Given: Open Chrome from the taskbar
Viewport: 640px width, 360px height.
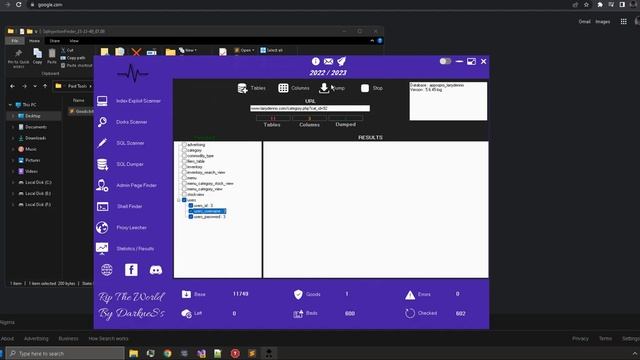Looking at the screenshot, I should (167, 353).
